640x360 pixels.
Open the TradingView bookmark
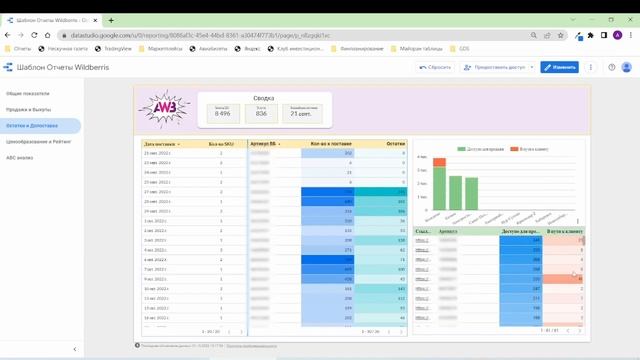click(x=113, y=49)
